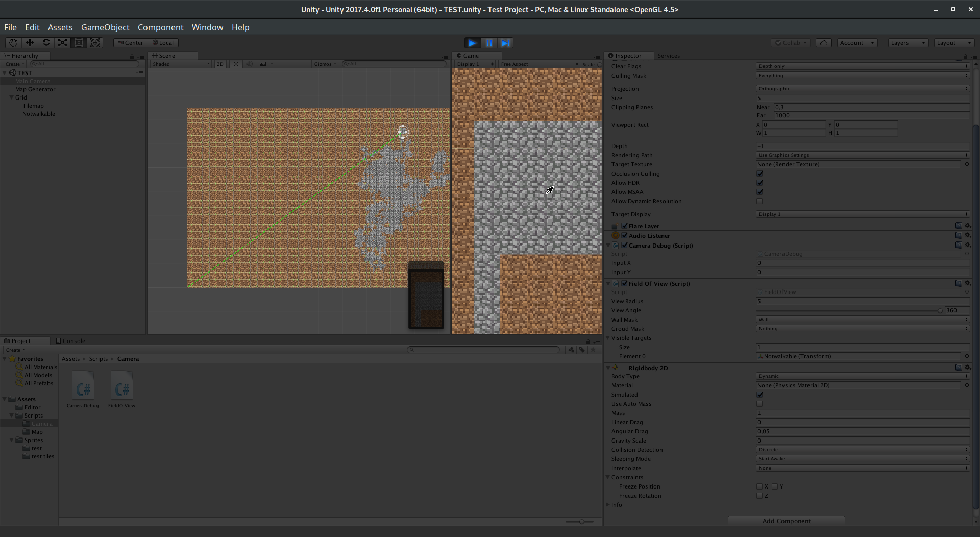Open Projection dropdown
The image size is (980, 537).
point(863,89)
